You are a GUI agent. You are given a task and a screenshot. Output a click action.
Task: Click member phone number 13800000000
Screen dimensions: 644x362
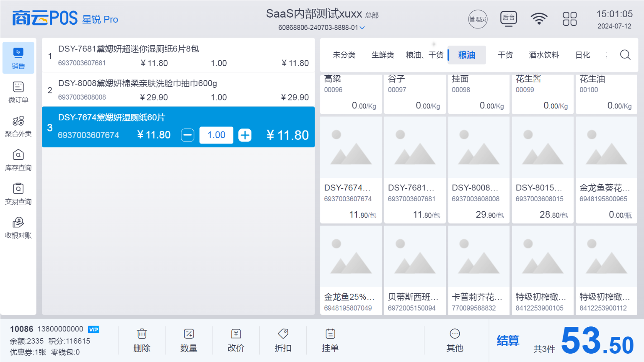pyautogui.click(x=60, y=329)
